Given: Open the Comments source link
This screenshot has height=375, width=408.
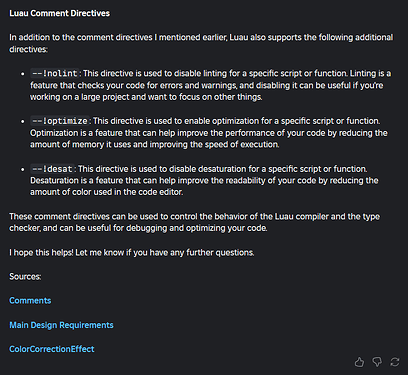Looking at the screenshot, I should pyautogui.click(x=30, y=301).
